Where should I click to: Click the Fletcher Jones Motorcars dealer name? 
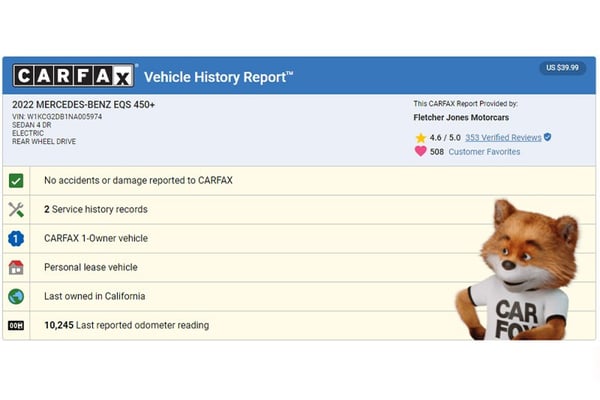pyautogui.click(x=461, y=118)
